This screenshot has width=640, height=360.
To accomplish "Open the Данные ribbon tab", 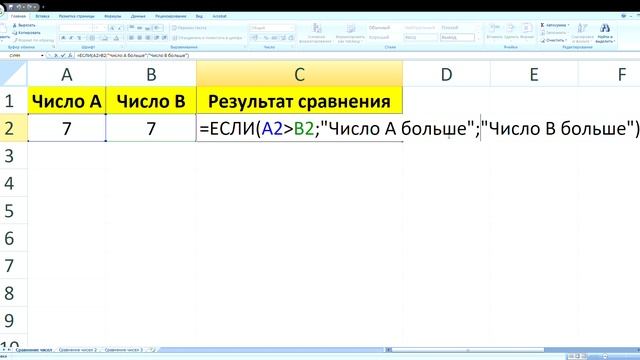I will (x=138, y=16).
